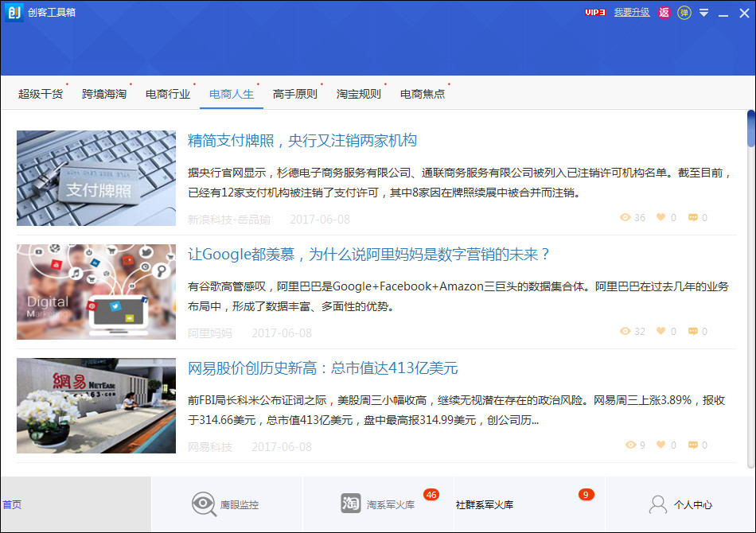Select the 电商人生 tab

coord(232,94)
